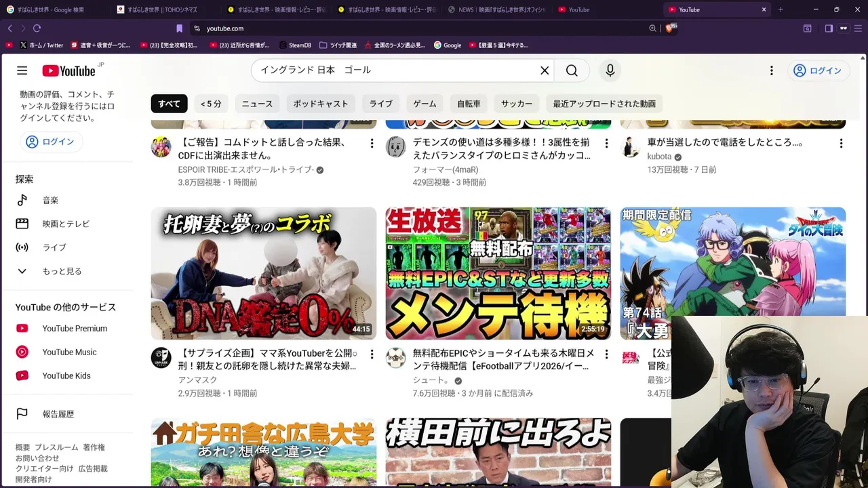
Task: Click the 概要 footer link
Action: point(22,447)
